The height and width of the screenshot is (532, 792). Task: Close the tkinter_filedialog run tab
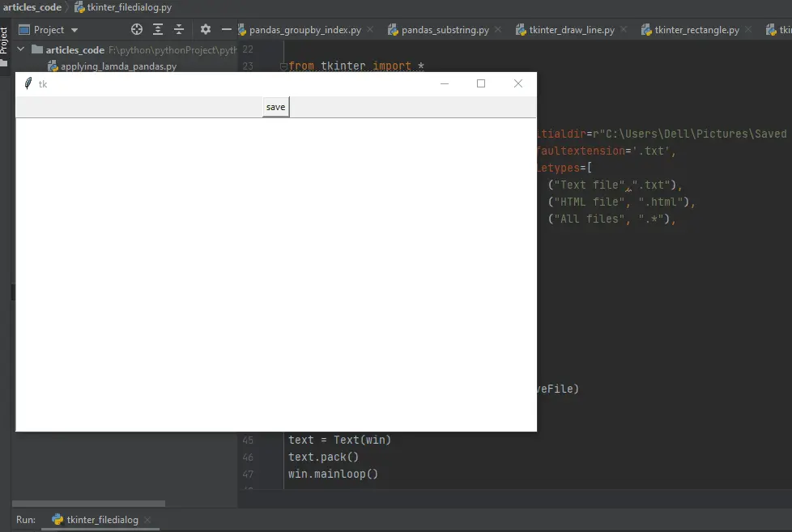(147, 519)
